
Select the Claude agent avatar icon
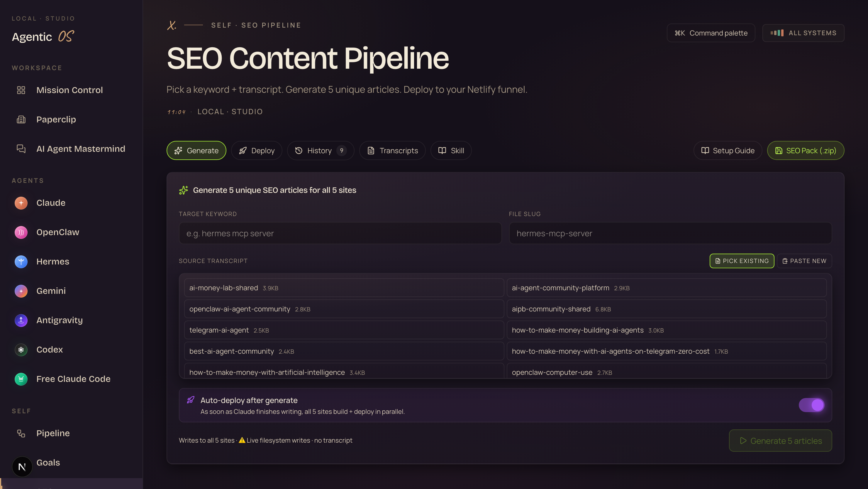pos(21,203)
